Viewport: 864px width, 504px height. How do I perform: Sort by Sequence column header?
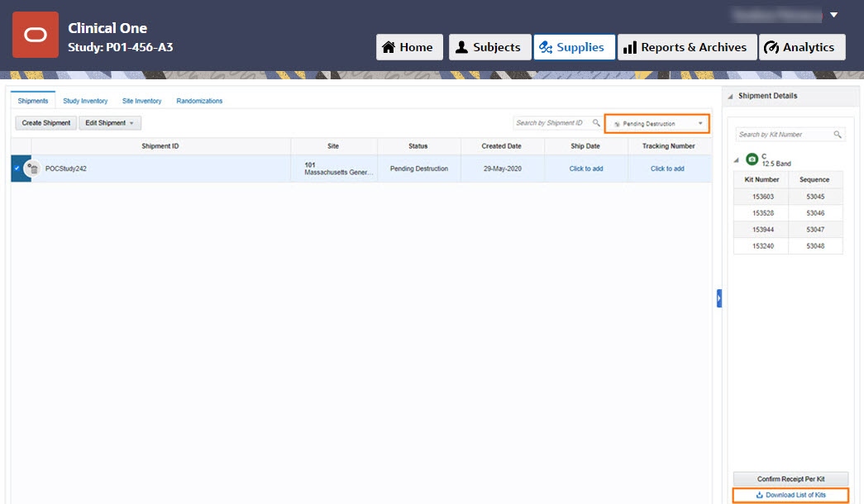[x=814, y=179]
